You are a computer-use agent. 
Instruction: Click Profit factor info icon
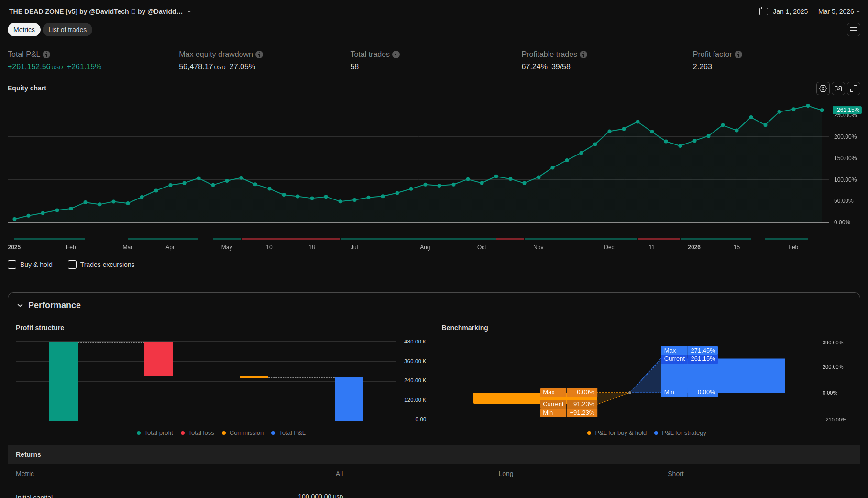(x=738, y=55)
